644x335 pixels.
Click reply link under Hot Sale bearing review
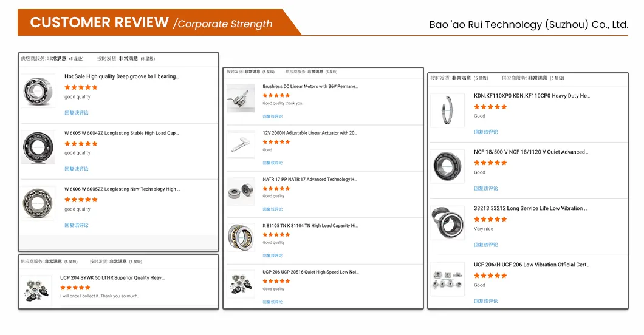(77, 113)
